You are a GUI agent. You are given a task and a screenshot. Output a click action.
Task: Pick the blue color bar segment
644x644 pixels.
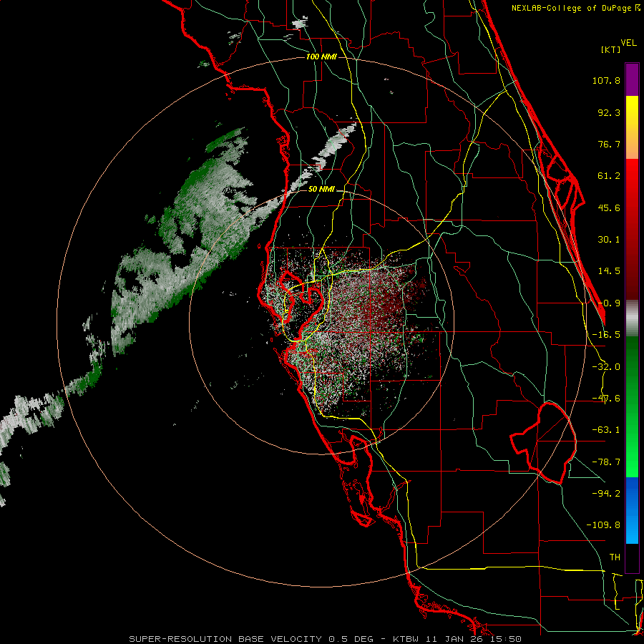coord(632,510)
